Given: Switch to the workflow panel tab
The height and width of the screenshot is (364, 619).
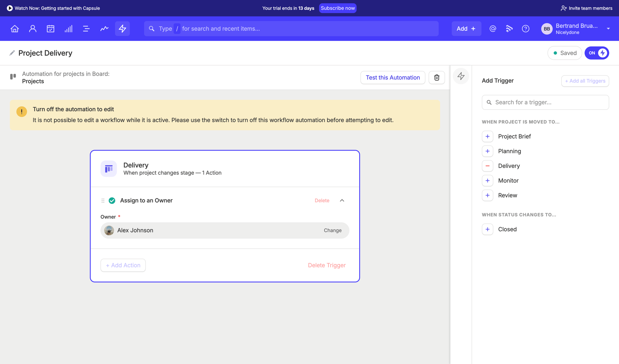Looking at the screenshot, I should coord(461,76).
